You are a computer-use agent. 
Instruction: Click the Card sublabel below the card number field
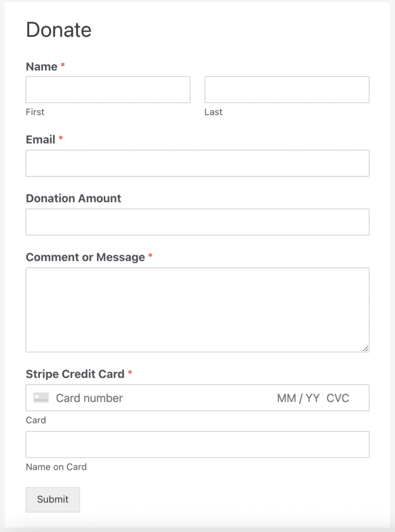pos(34,420)
